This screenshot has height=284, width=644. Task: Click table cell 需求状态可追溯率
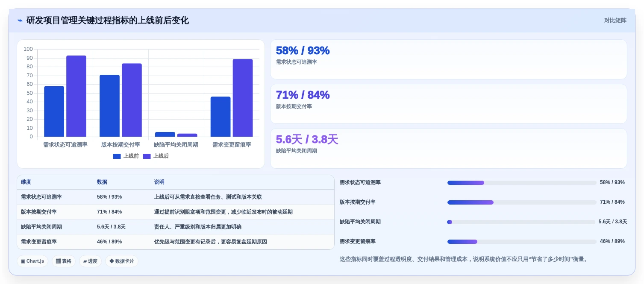[41, 197]
